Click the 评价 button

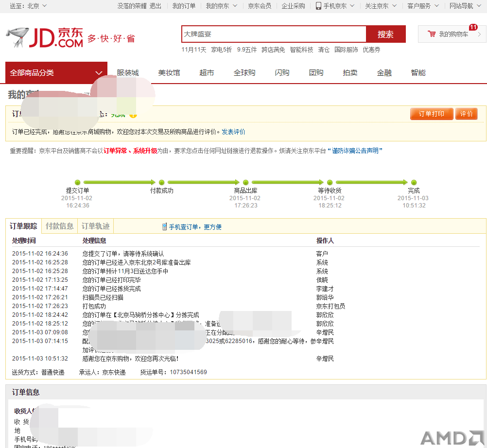coord(466,114)
